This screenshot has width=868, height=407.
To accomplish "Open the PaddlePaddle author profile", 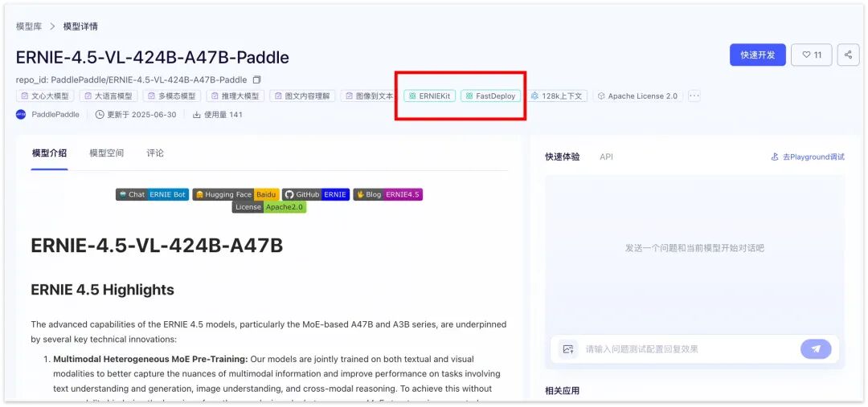I will coord(55,115).
